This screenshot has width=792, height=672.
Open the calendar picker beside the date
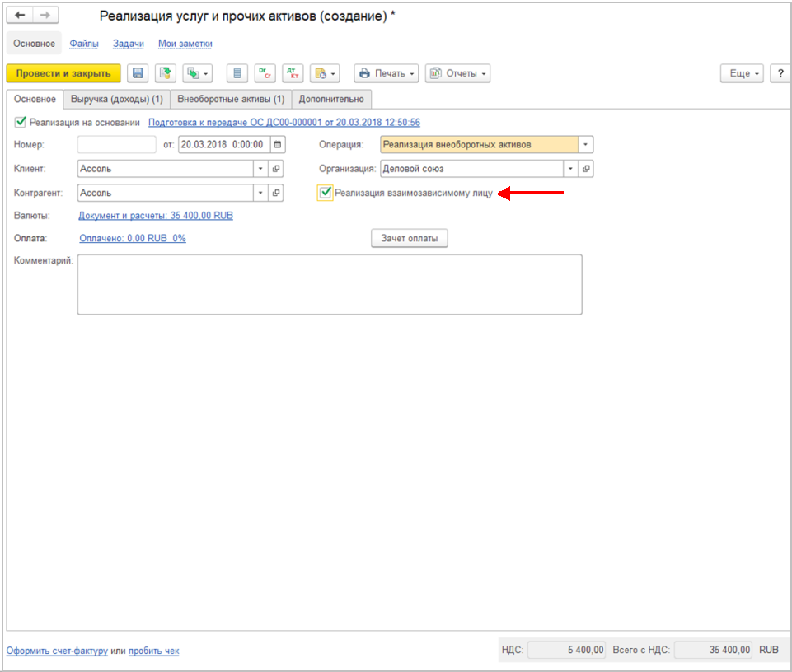278,144
